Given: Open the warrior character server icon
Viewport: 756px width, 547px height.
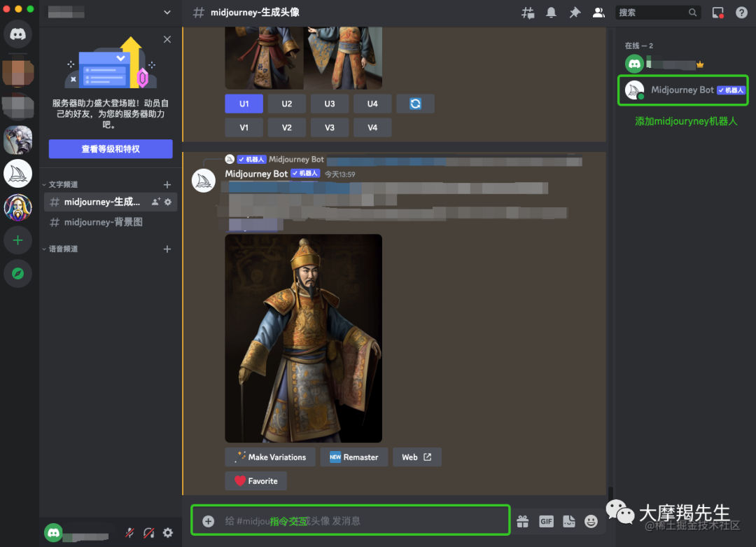Looking at the screenshot, I should click(17, 140).
